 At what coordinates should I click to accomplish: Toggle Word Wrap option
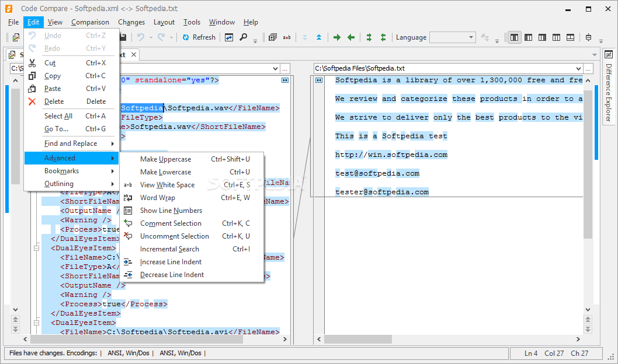192,198
